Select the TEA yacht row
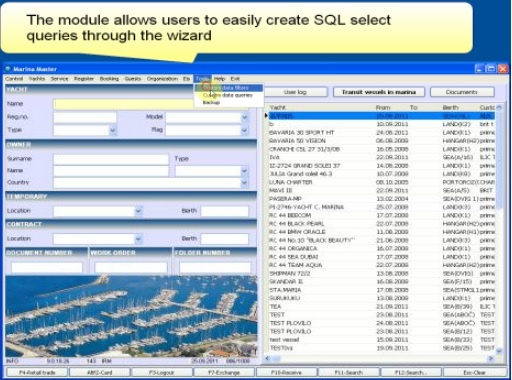Image resolution: width=512 pixels, height=380 pixels. coord(382,306)
